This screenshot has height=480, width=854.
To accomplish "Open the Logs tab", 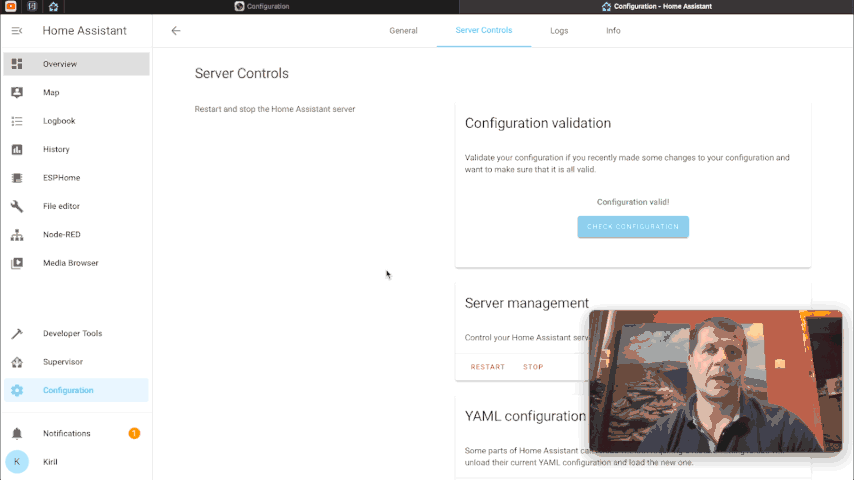I will pyautogui.click(x=559, y=31).
